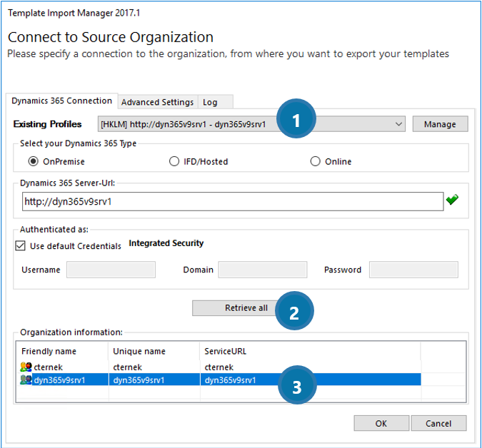482x448 pixels.
Task: Uncheck Use default Credentials checkbox
Action: click(20, 245)
